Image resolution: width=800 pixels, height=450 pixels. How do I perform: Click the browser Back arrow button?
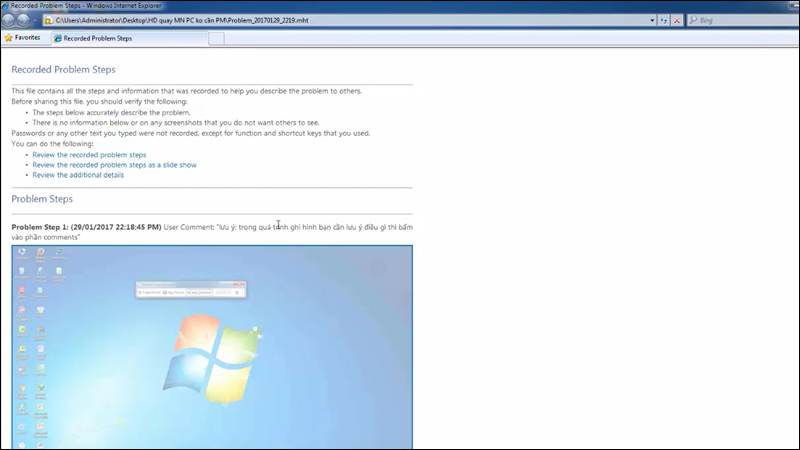(10, 20)
